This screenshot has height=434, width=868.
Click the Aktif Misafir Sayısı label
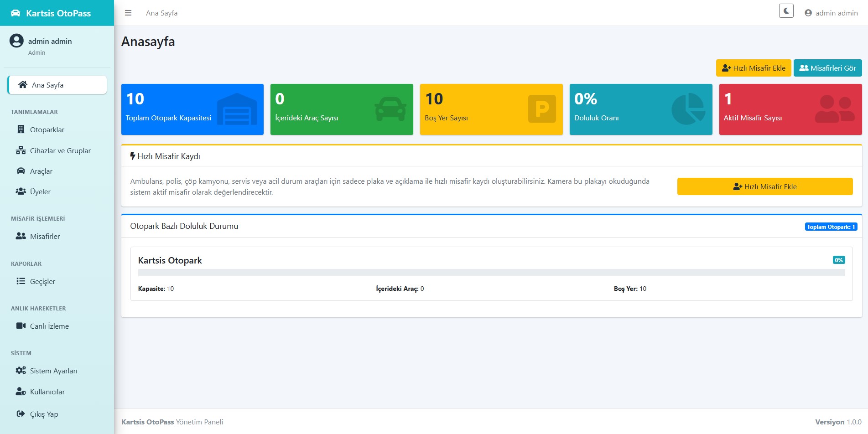(x=753, y=118)
